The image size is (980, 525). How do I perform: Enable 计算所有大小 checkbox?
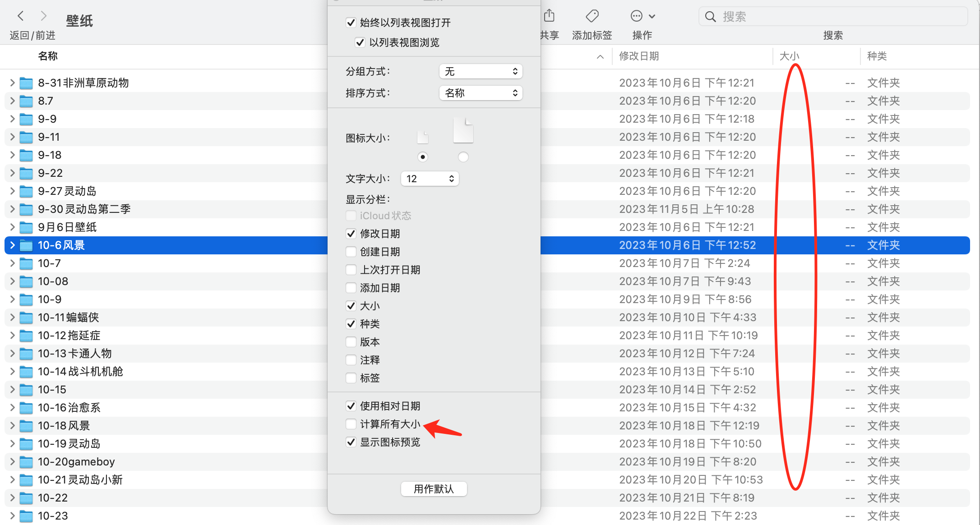tap(351, 424)
